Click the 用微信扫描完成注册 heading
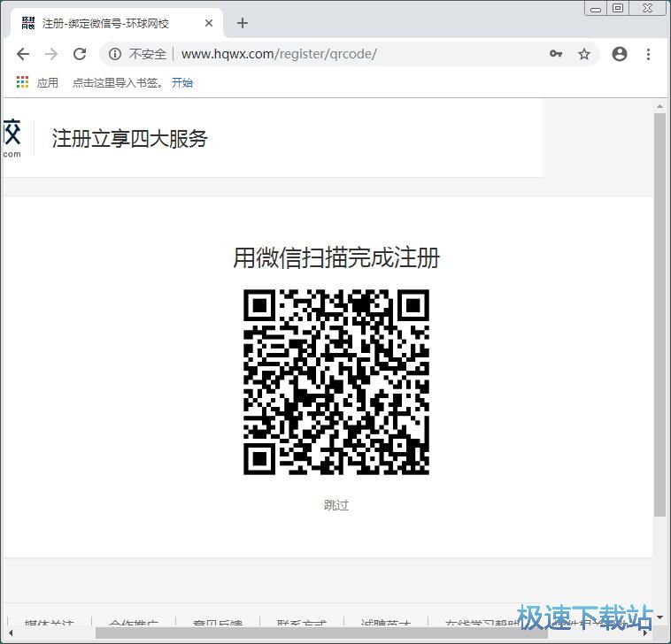The height and width of the screenshot is (644, 671). (x=336, y=257)
